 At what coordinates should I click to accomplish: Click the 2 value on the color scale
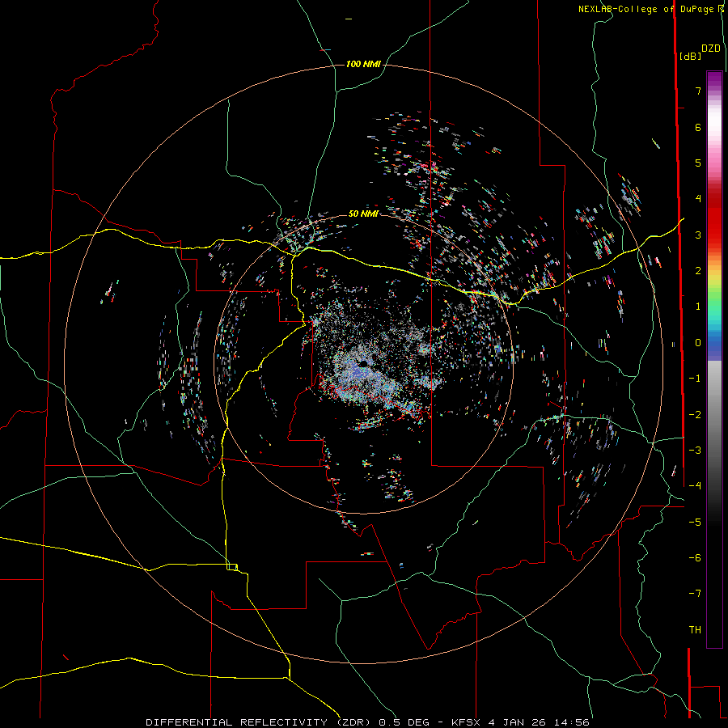[x=698, y=271]
